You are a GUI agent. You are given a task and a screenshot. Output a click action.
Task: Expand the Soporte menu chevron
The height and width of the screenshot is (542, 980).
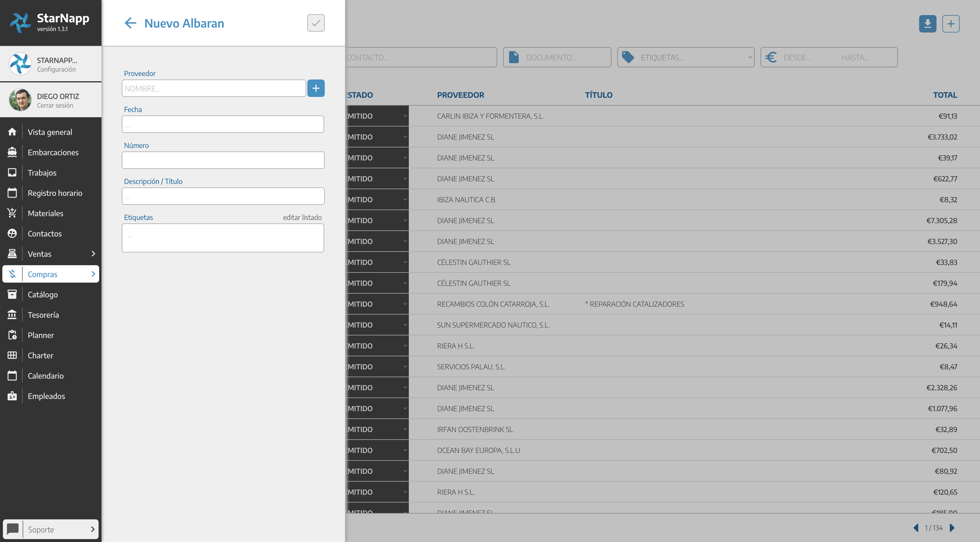coord(92,530)
